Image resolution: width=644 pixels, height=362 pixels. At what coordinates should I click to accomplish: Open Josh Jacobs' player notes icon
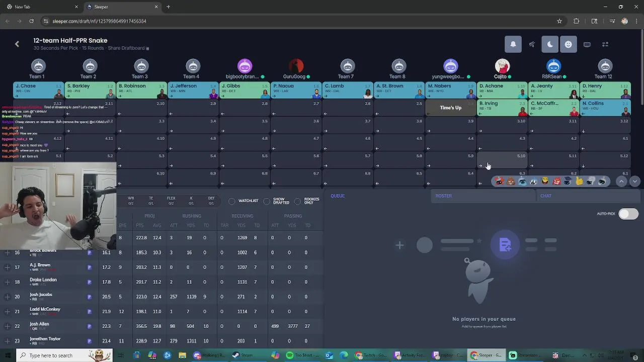point(90,297)
